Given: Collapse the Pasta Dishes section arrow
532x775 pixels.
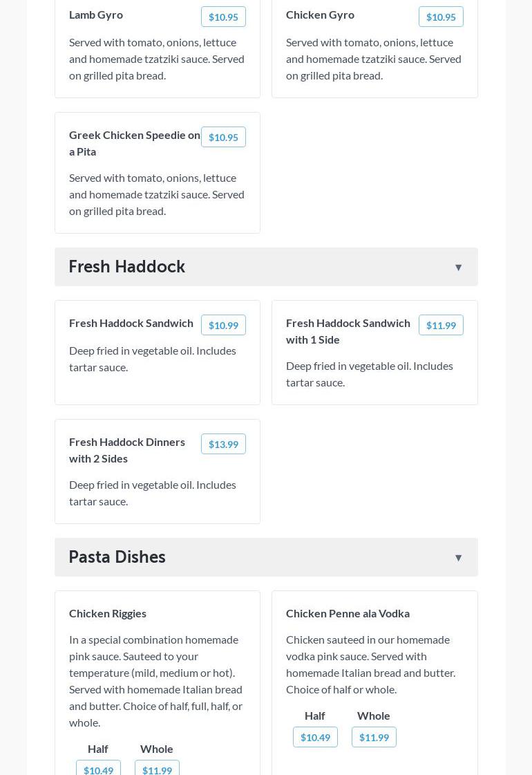Looking at the screenshot, I should (x=458, y=558).
